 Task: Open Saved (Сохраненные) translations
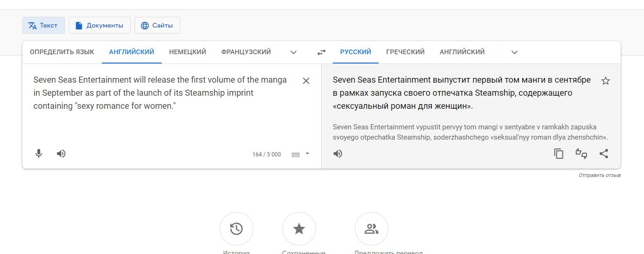tap(299, 229)
